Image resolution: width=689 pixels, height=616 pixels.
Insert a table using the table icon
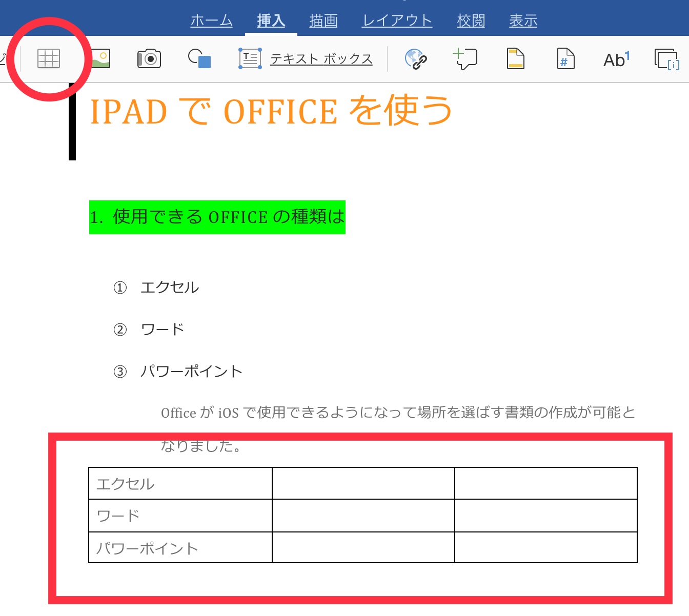tap(49, 58)
